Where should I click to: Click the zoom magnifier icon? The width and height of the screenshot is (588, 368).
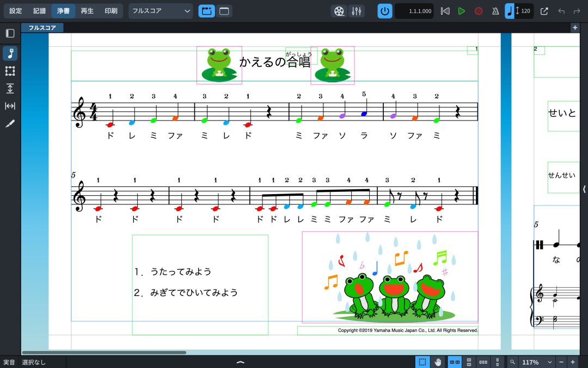pyautogui.click(x=512, y=362)
